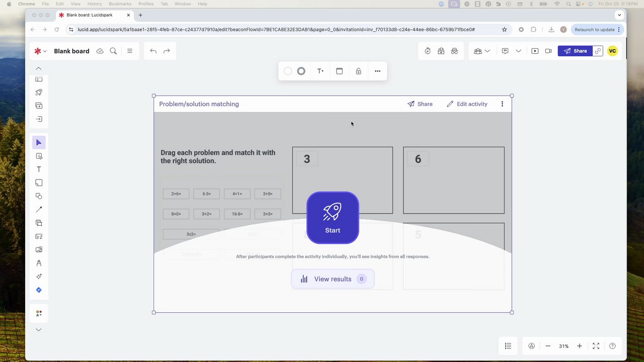Image resolution: width=644 pixels, height=362 pixels.
Task: Expand collaborators dropdown arrow
Action: (487, 51)
